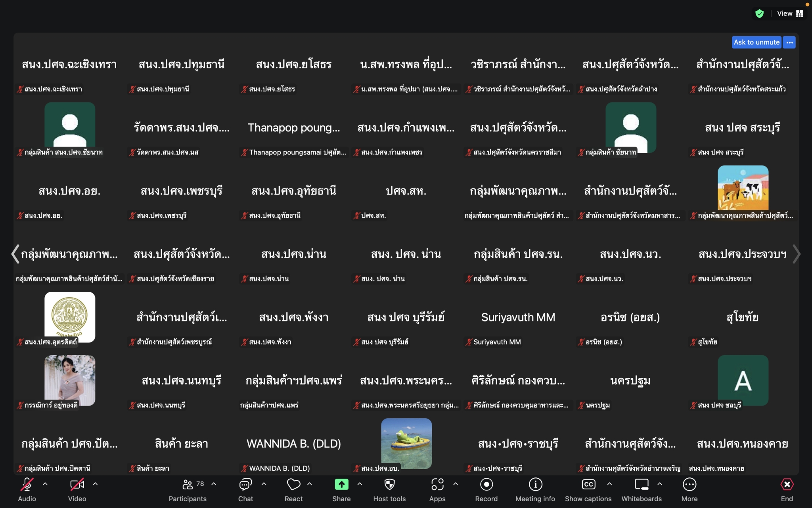Open the More options menu
812x508 pixels.
pyautogui.click(x=689, y=485)
